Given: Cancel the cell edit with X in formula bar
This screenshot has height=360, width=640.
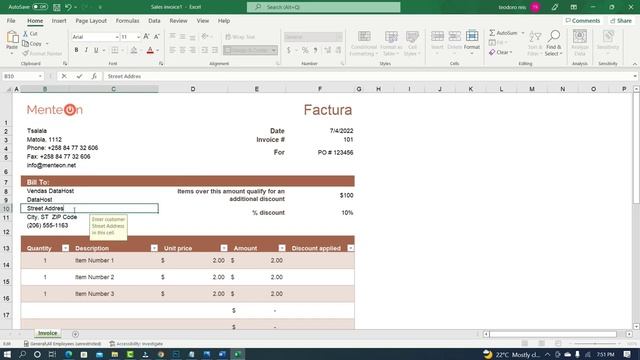Looking at the screenshot, I should pos(64,76).
